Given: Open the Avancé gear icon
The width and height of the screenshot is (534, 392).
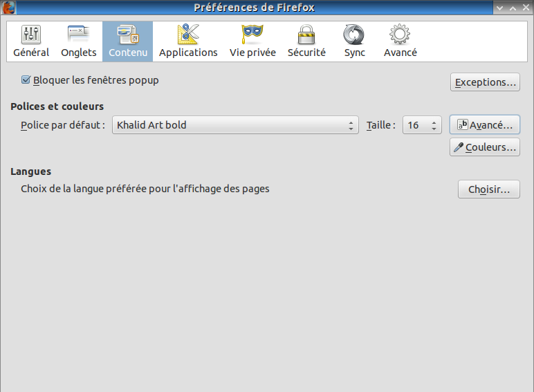Looking at the screenshot, I should point(400,35).
